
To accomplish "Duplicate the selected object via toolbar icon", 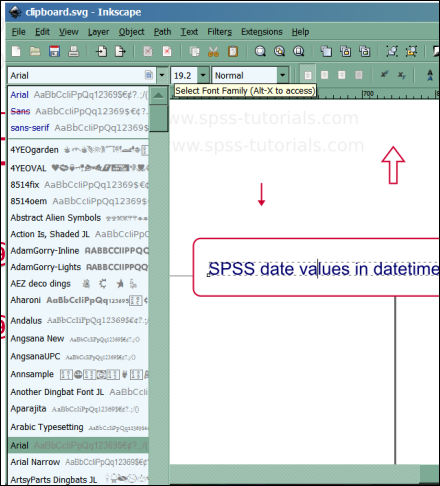I will pyautogui.click(x=326, y=51).
